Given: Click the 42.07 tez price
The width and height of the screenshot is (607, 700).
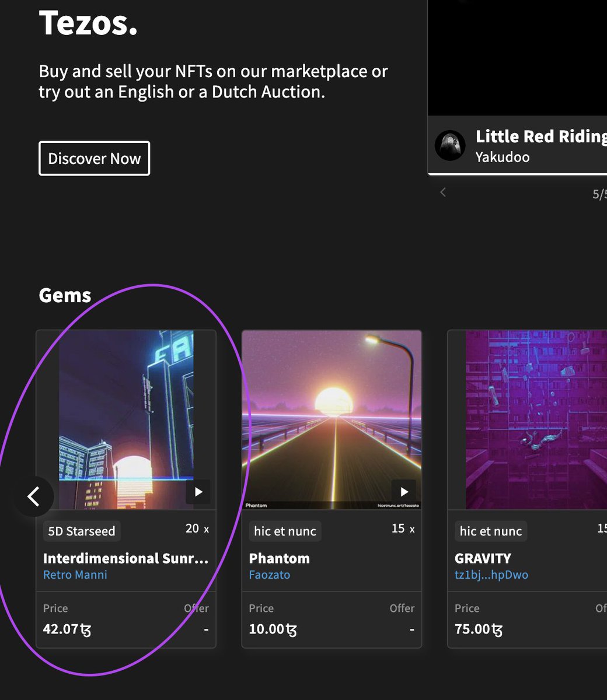Looking at the screenshot, I should pos(67,629).
